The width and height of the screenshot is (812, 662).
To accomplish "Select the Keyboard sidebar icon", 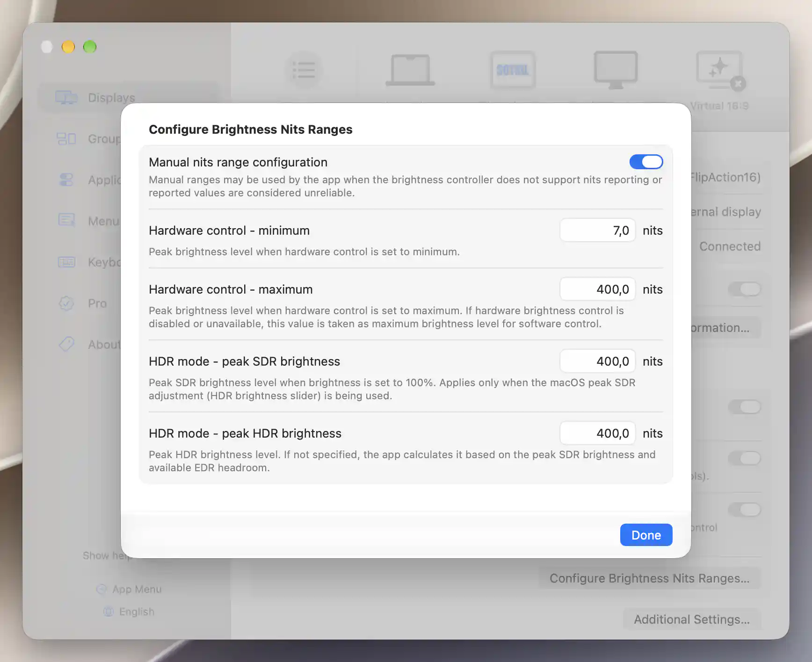I will (x=66, y=262).
